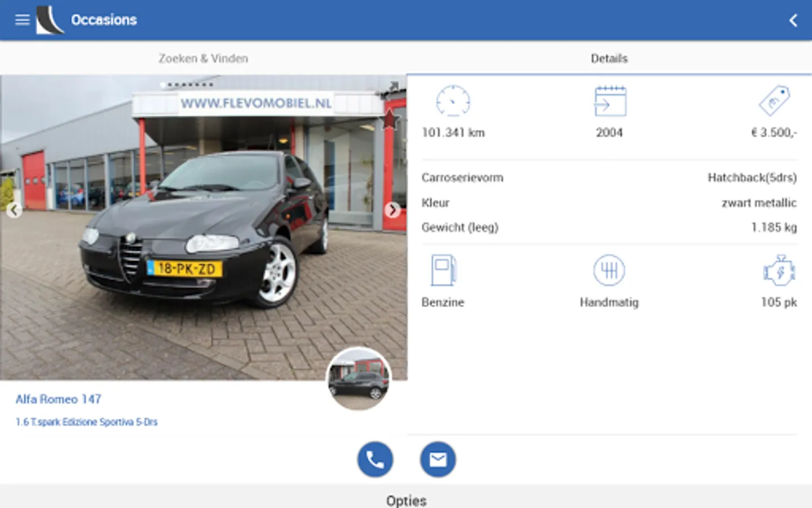Select the Details tab
Screen dimensions: 812x508
tap(609, 58)
